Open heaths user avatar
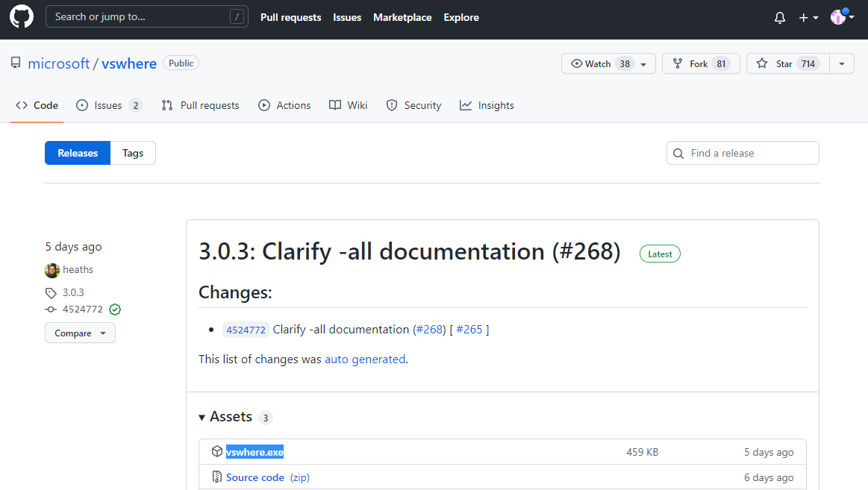The image size is (868, 490). click(x=52, y=270)
